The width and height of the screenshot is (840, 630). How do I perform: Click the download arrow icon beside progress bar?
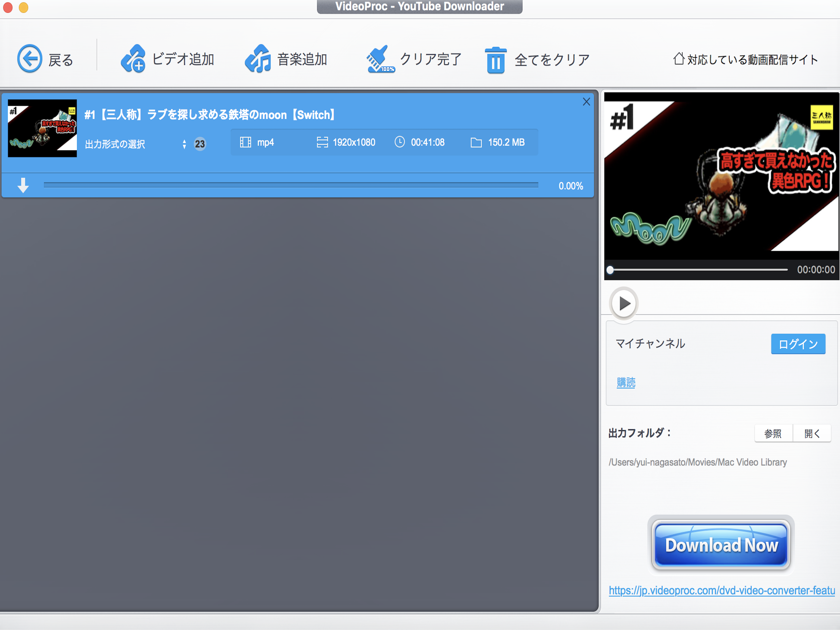click(23, 185)
